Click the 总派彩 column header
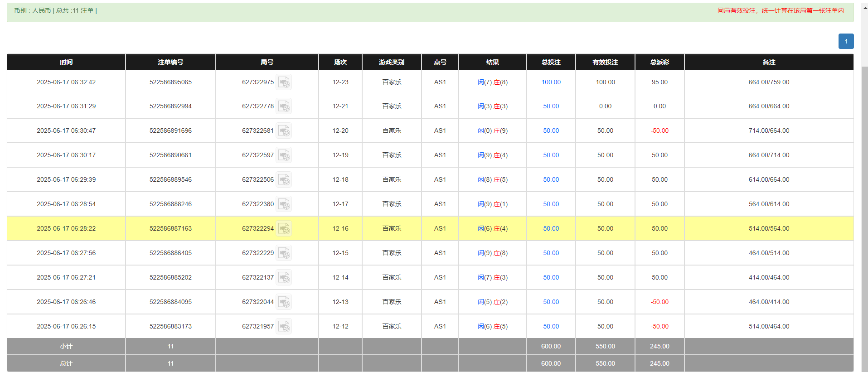This screenshot has height=372, width=868. [x=659, y=62]
